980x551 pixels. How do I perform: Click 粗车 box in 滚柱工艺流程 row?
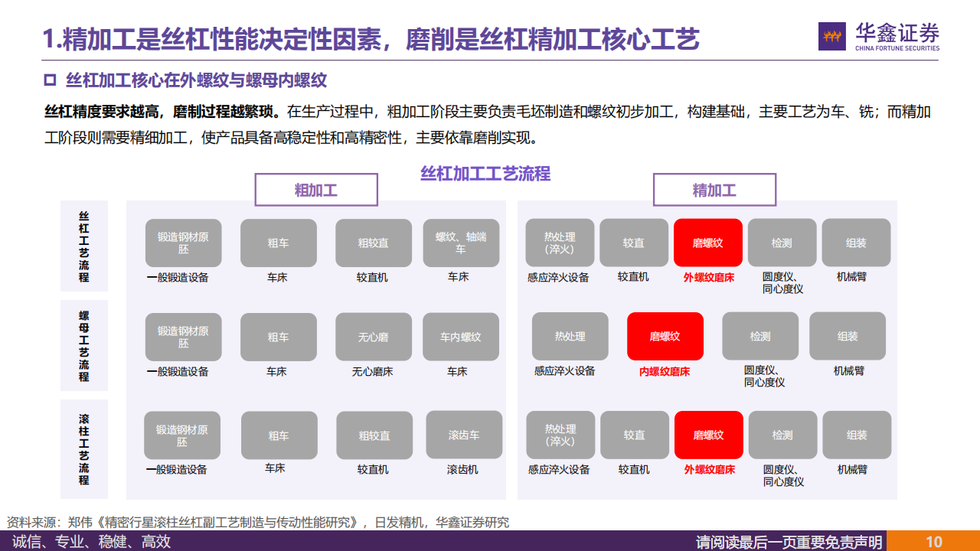(x=279, y=435)
